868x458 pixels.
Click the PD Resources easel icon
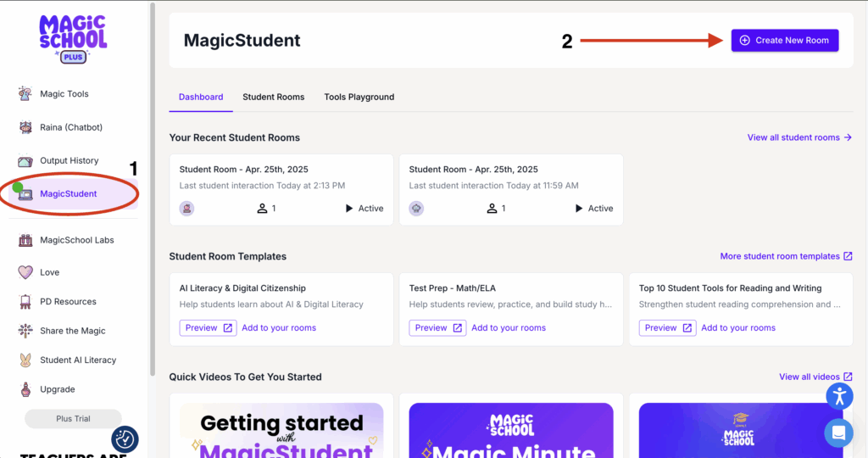click(25, 302)
